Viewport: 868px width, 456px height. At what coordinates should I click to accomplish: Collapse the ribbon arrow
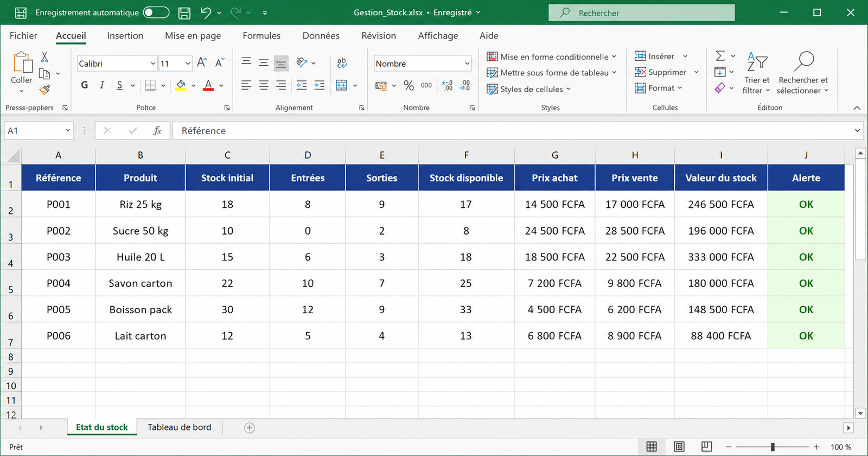[x=857, y=108]
